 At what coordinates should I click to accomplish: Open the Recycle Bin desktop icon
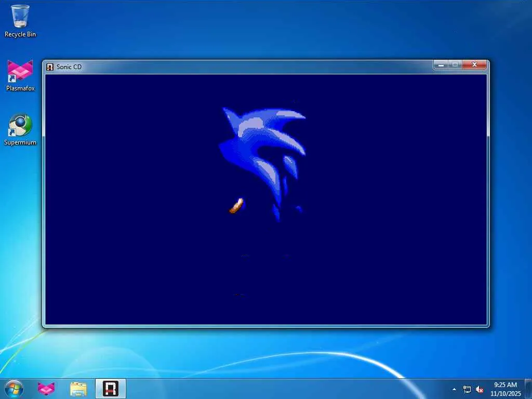20,20
